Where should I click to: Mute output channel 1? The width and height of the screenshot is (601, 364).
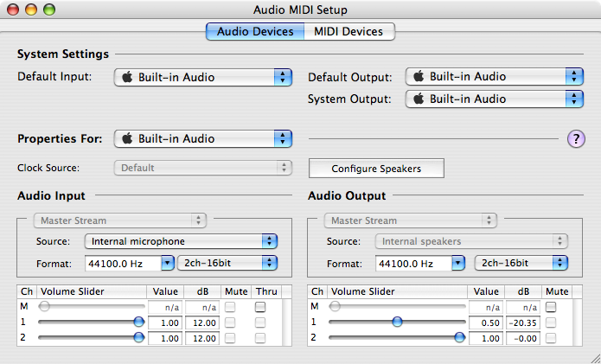point(551,322)
